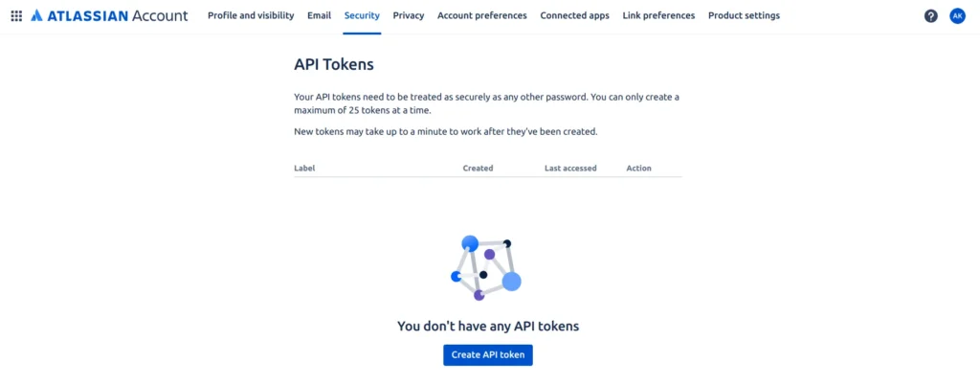Open the Connected apps tab
The width and height of the screenshot is (980, 385).
coord(574,16)
